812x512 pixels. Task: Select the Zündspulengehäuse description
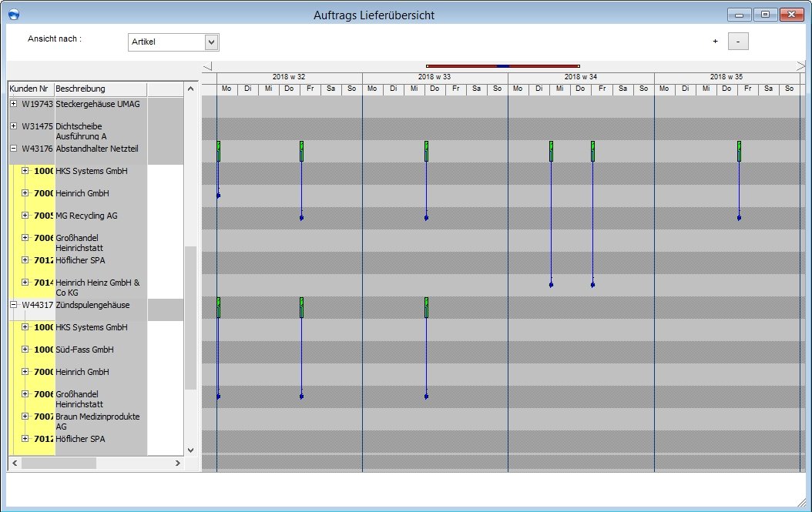point(92,305)
